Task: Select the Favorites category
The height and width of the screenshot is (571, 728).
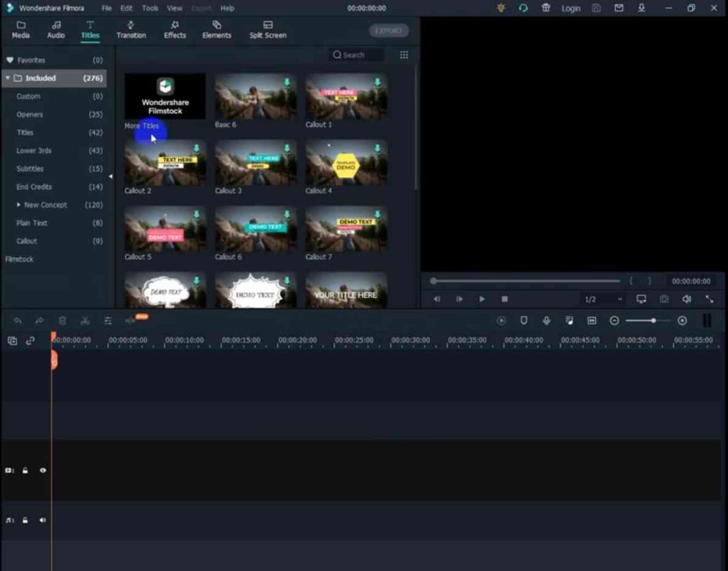Action: [x=54, y=60]
